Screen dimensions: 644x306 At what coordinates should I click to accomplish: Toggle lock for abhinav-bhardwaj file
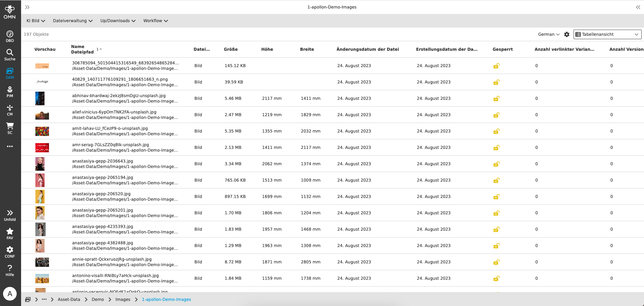[x=496, y=98]
